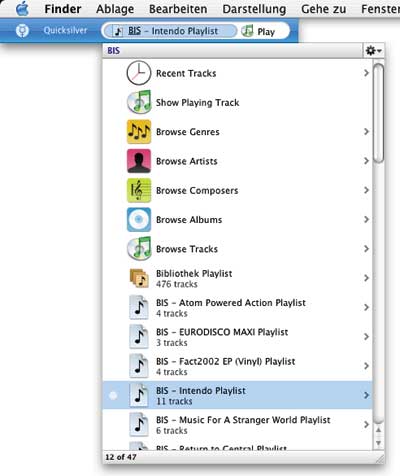Click the scrollbar down arrow
This screenshot has height=476, width=400.
coord(378,443)
